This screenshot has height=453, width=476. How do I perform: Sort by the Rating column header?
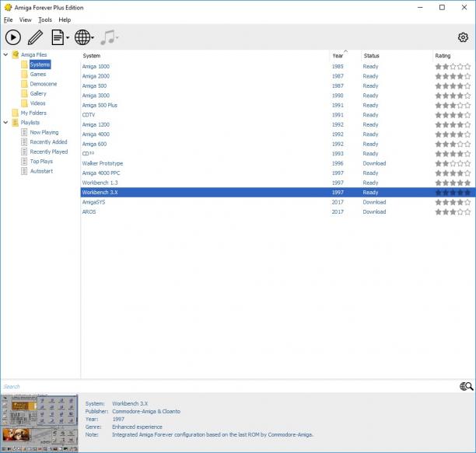453,56
